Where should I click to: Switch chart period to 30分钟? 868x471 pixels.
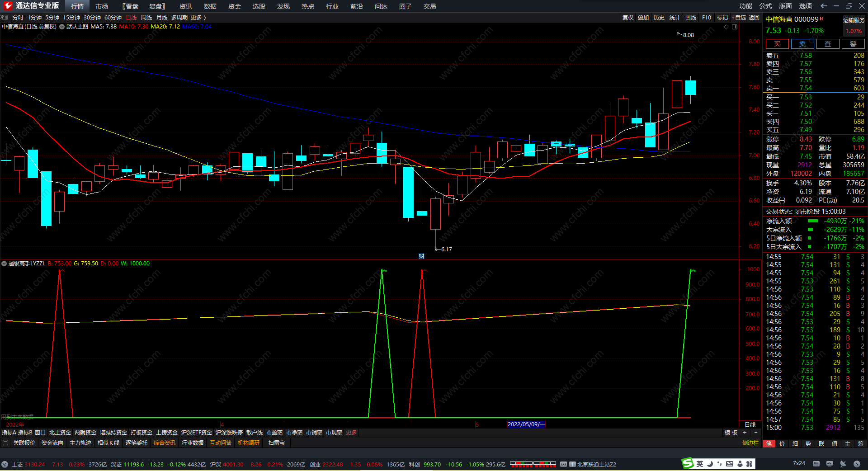(92, 18)
